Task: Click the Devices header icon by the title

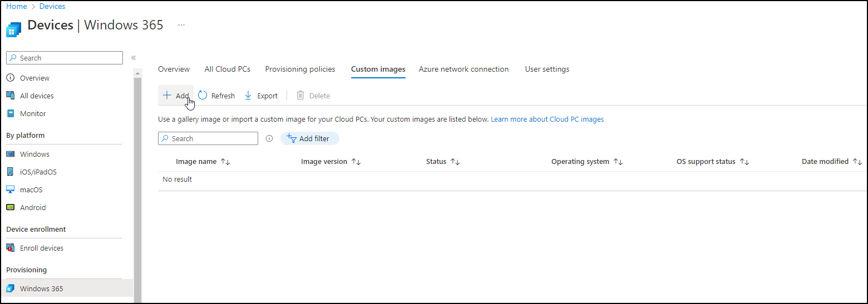Action: (x=13, y=29)
